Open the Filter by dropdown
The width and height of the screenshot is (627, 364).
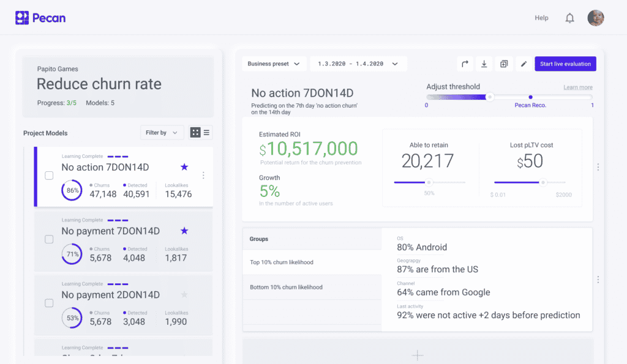tap(162, 133)
